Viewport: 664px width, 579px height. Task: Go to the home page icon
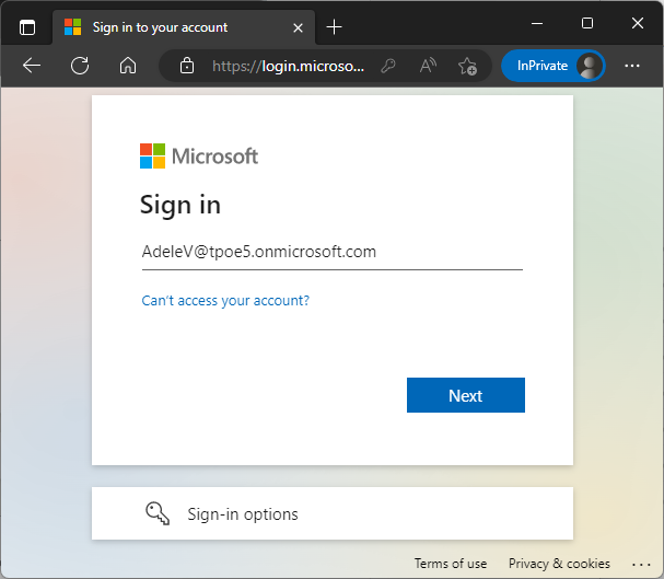pos(128,66)
